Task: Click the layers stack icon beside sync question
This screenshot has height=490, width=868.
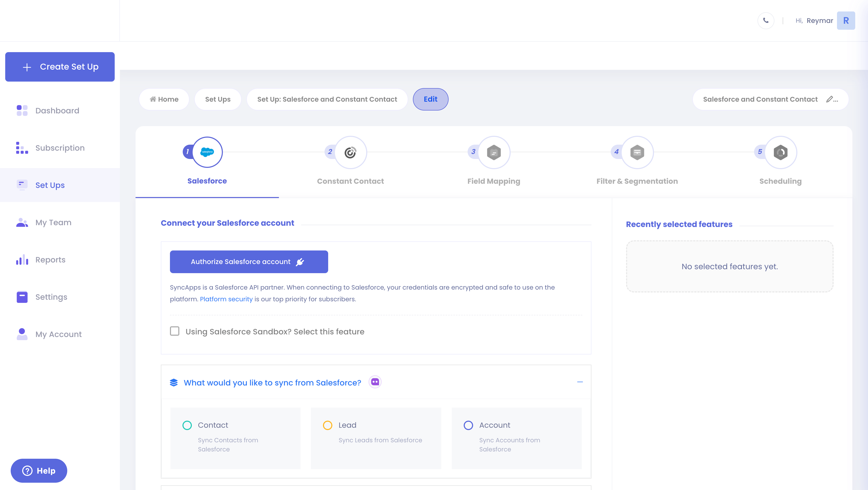Action: pyautogui.click(x=174, y=383)
